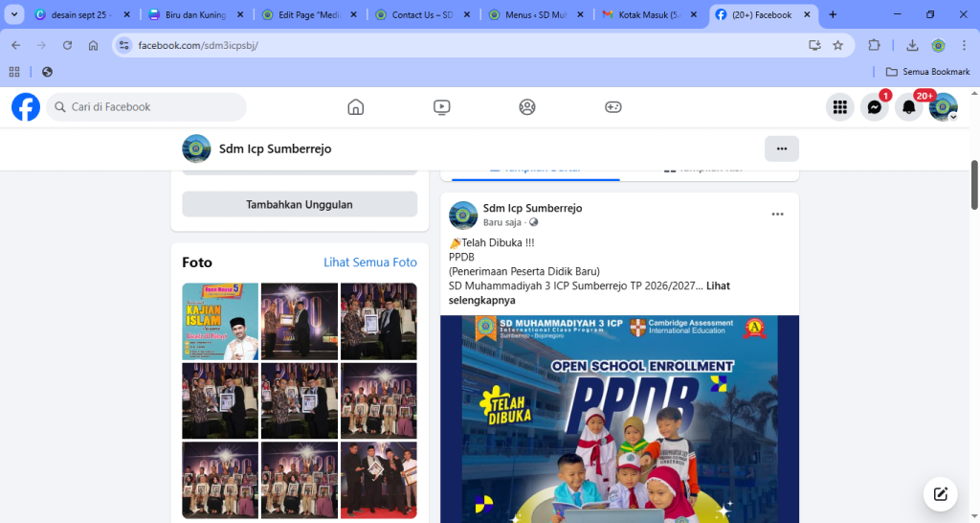Open the Gaming controller icon
980x523 pixels.
[x=613, y=107]
